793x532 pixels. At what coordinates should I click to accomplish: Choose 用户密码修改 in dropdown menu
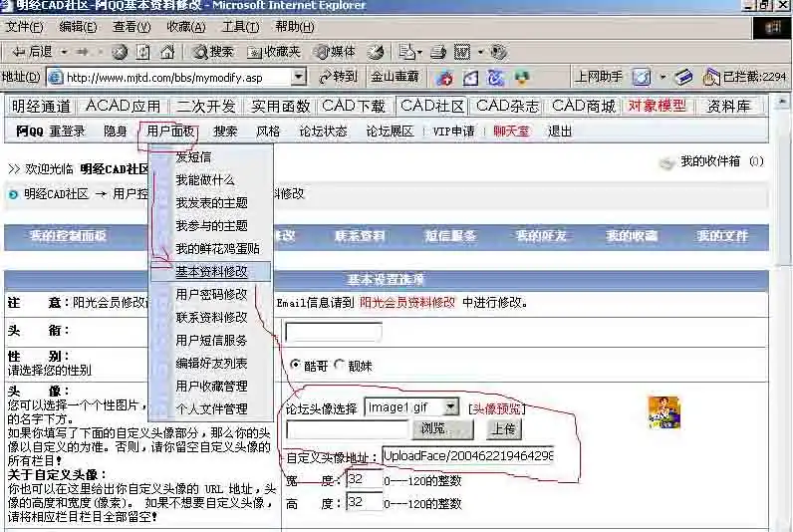pos(211,294)
